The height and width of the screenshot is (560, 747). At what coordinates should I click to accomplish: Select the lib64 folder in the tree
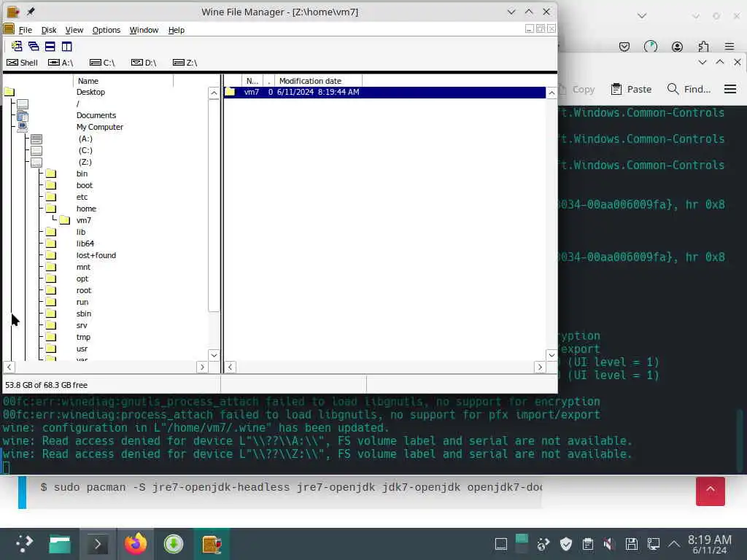click(51, 244)
